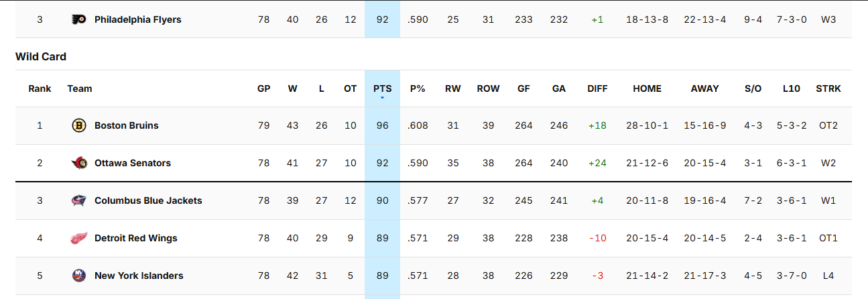Open the Philadelphia Flyers team link

click(x=138, y=19)
